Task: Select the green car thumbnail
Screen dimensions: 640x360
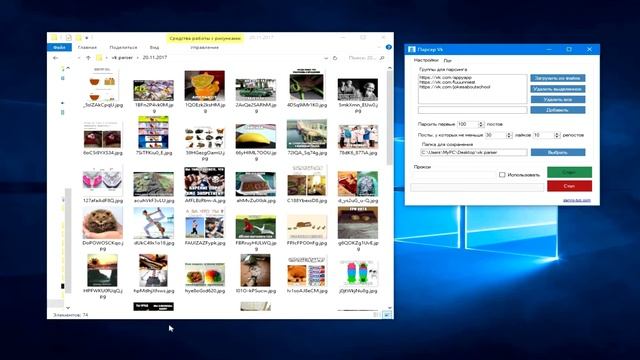Action: pyautogui.click(x=256, y=89)
